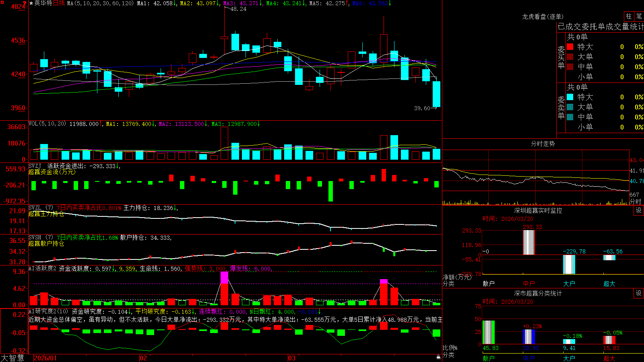Viewport: 644px width, 362px height.
Task: Open 设 settings for 深圳超赢实时监控
Action: [x=639, y=210]
